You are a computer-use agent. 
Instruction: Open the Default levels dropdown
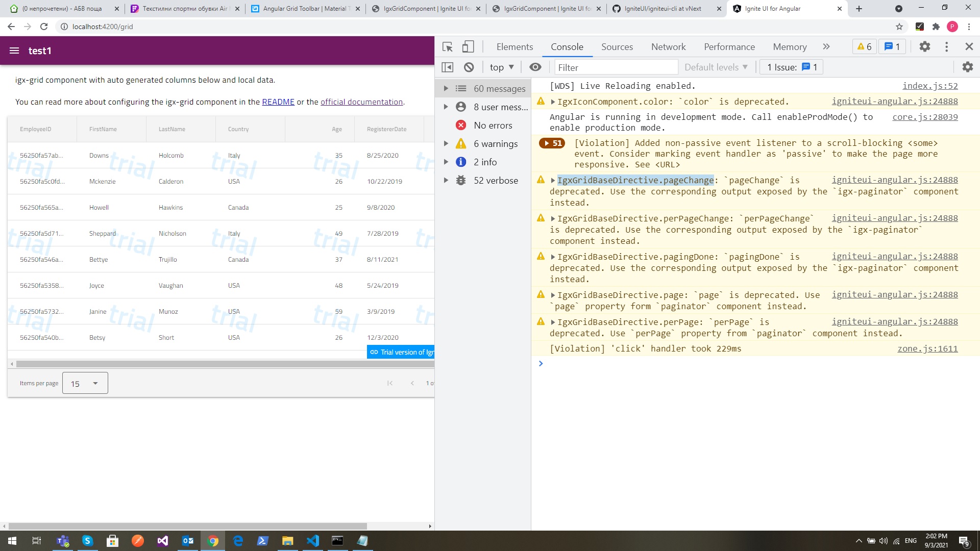point(716,67)
